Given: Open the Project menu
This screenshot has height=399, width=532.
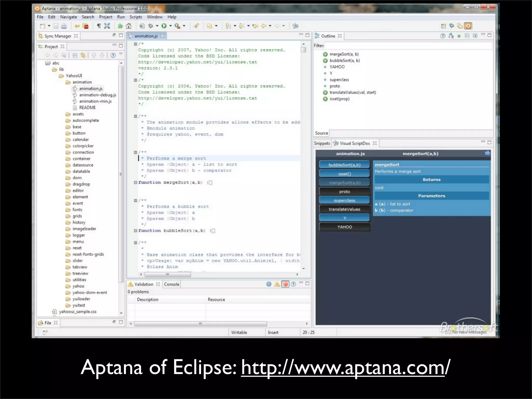Looking at the screenshot, I should click(105, 17).
